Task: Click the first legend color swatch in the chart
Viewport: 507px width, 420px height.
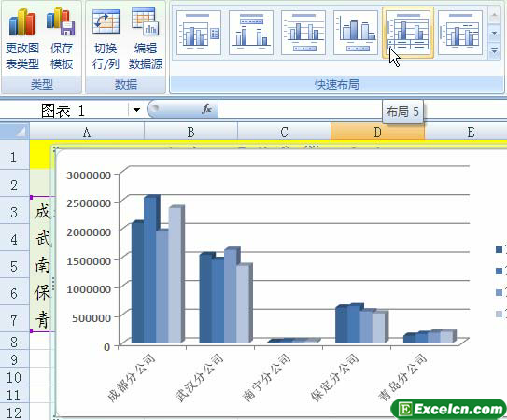Action: click(499, 249)
